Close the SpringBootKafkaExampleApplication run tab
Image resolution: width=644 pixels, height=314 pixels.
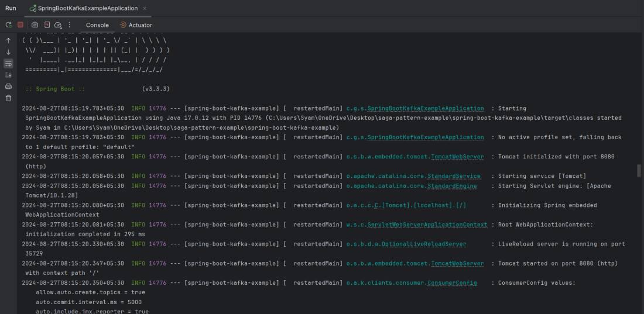coord(145,8)
